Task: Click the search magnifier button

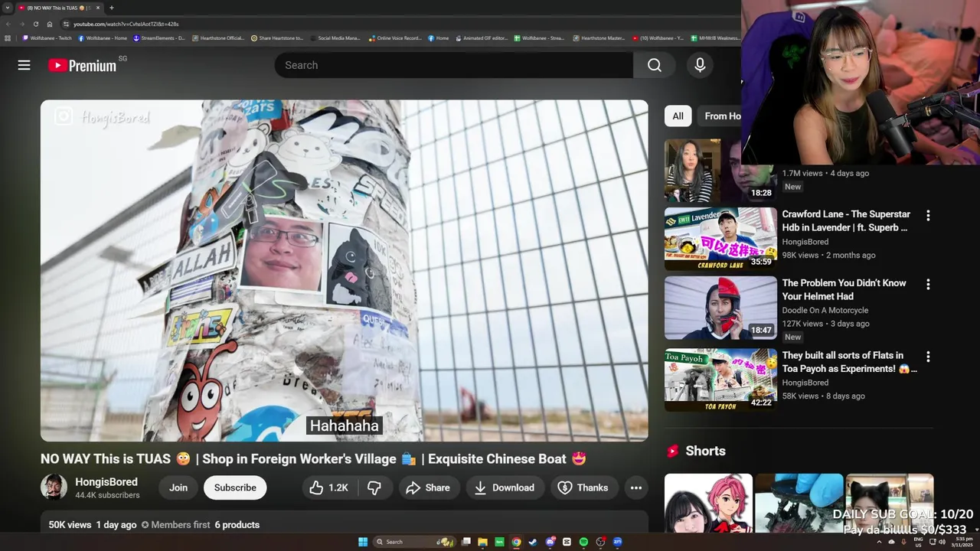Action: tap(655, 65)
